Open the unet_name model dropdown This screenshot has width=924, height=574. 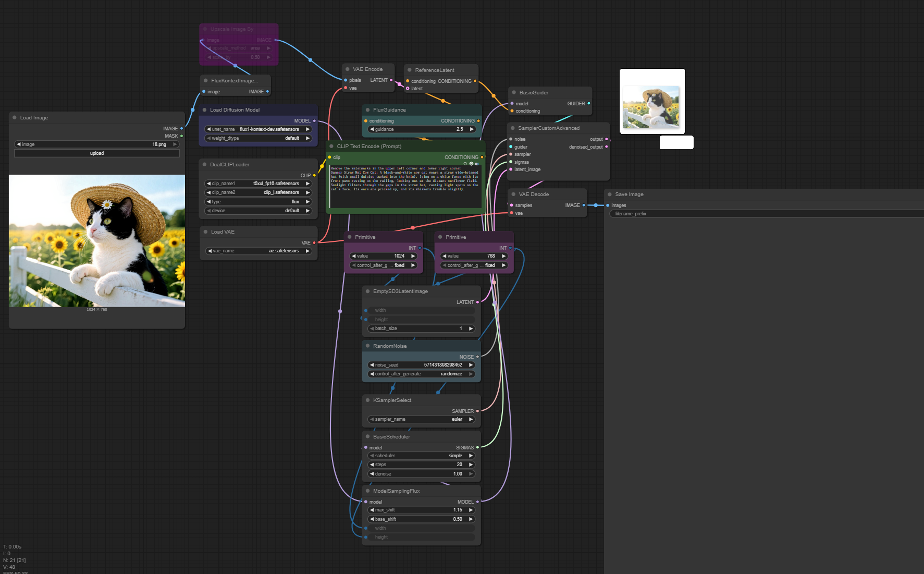[x=258, y=129]
